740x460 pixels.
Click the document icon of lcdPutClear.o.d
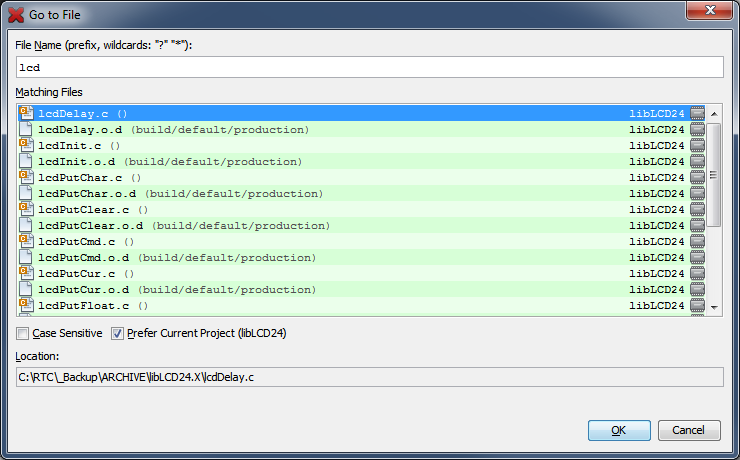26,226
